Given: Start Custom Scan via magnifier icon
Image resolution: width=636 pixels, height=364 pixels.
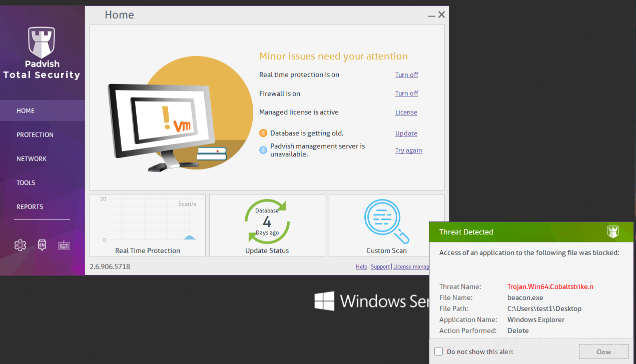Looking at the screenshot, I should click(x=387, y=221).
